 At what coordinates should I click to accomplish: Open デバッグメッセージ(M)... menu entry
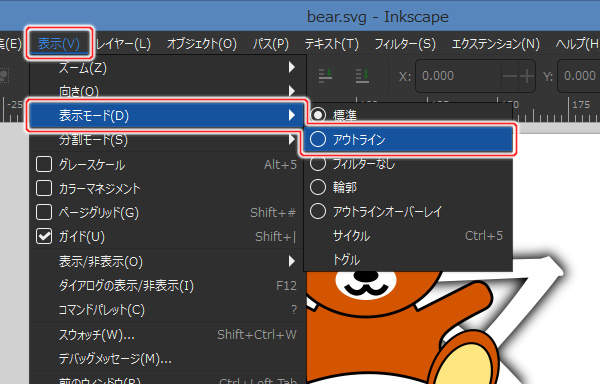coord(168,359)
